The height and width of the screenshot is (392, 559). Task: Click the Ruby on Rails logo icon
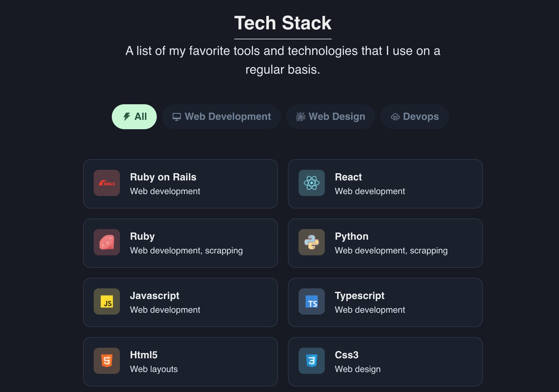(x=107, y=183)
